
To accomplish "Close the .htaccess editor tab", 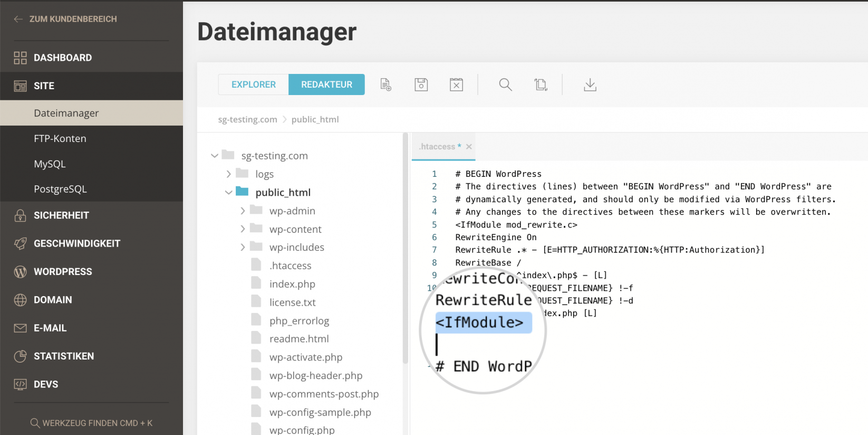I will 469,147.
